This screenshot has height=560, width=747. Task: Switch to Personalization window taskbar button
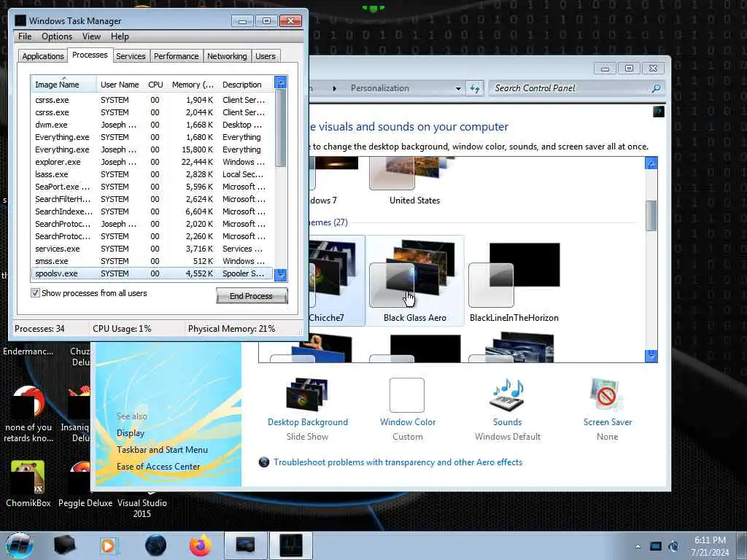tap(245, 545)
